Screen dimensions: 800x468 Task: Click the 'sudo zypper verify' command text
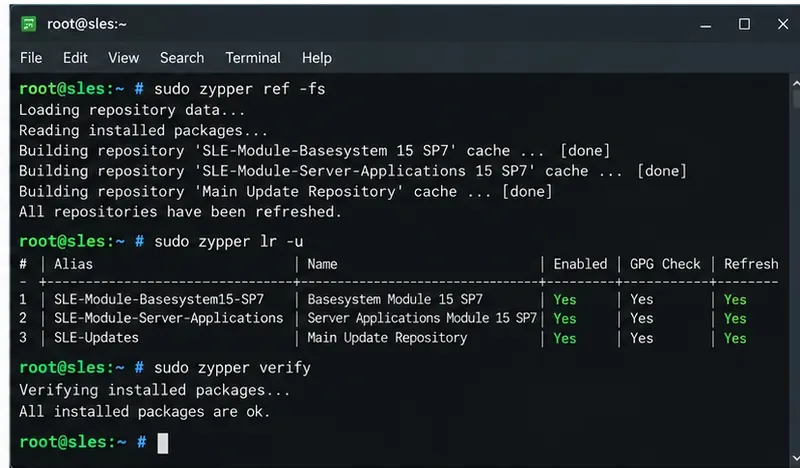(x=232, y=368)
